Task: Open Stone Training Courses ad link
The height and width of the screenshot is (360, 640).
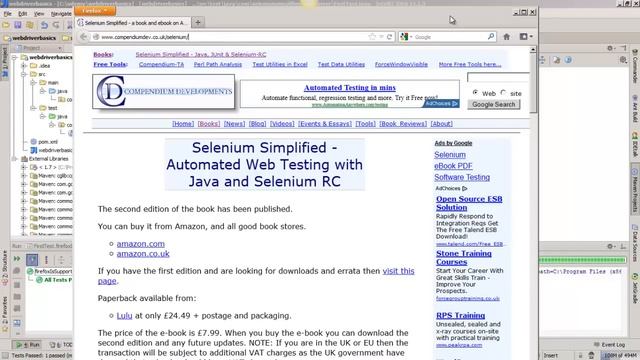Action: (464, 258)
